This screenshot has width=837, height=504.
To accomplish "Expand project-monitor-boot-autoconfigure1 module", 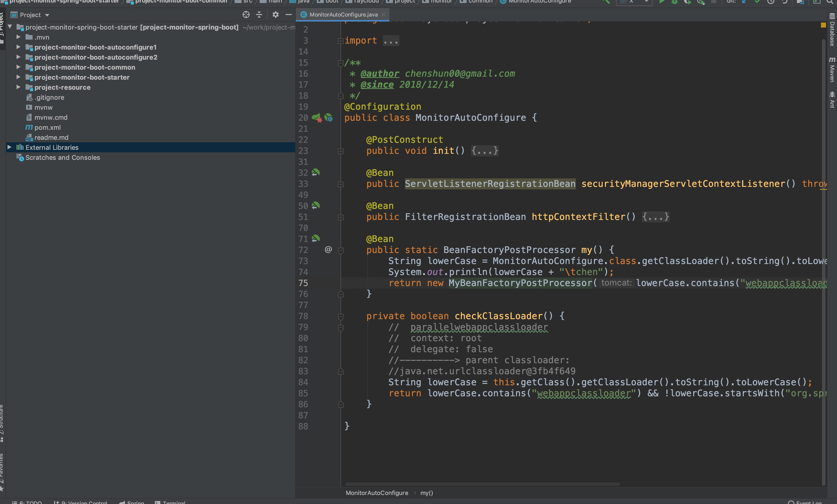I will 18,47.
